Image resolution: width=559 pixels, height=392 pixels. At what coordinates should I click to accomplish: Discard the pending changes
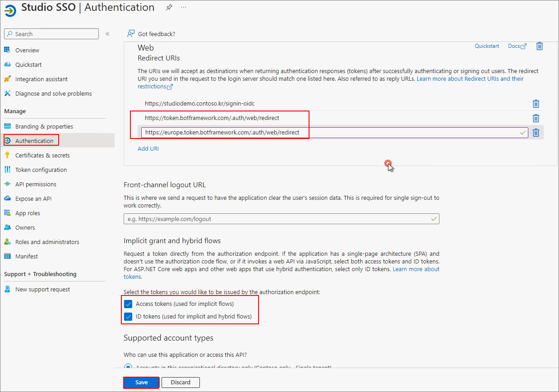pyautogui.click(x=180, y=382)
